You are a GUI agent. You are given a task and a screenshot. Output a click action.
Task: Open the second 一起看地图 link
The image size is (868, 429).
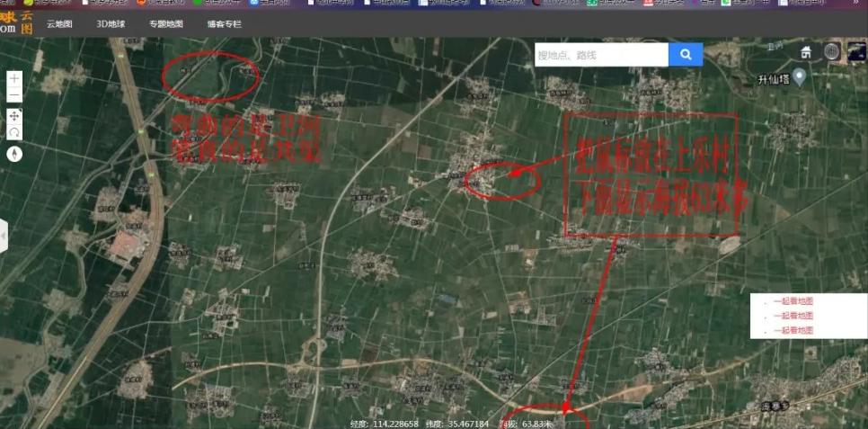793,316
